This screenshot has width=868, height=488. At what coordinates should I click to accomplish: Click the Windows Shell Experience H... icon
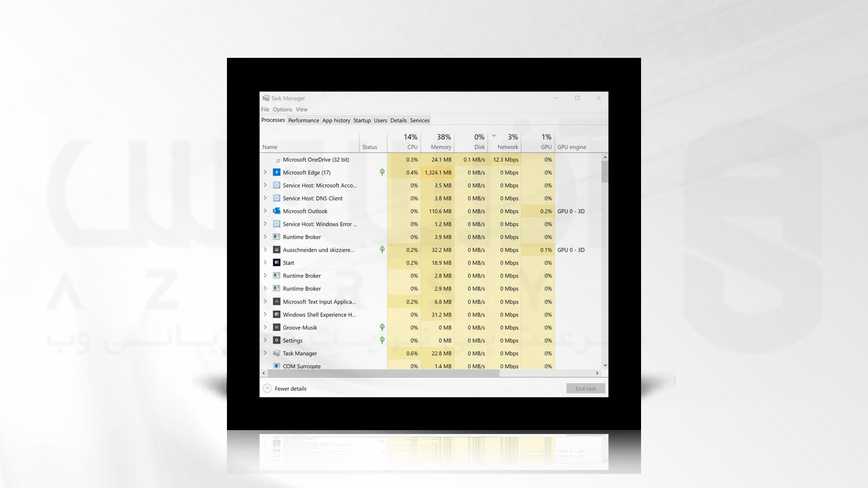pos(277,314)
